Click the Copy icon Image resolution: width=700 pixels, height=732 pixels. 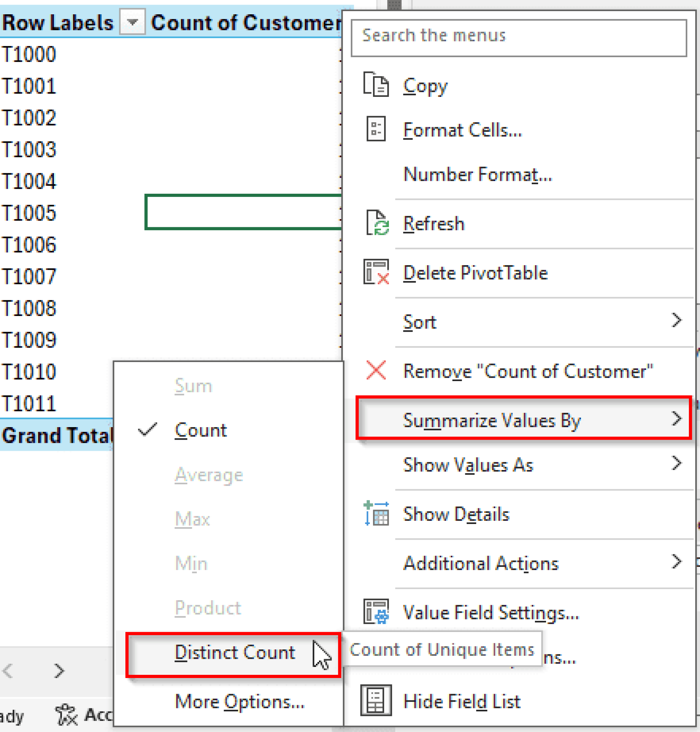pyautogui.click(x=376, y=85)
